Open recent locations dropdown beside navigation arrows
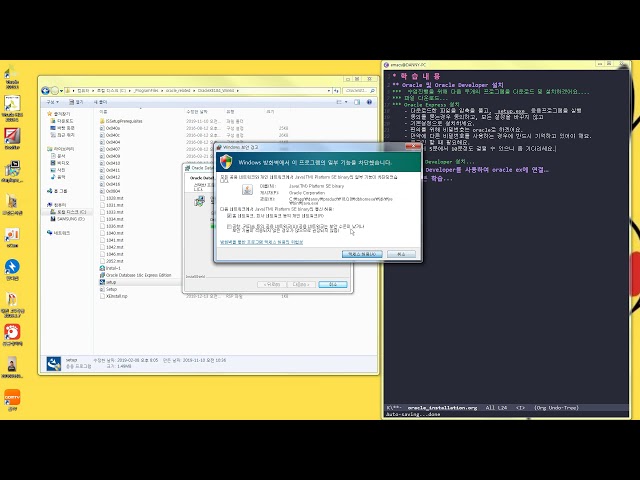This screenshot has height=480, width=640. 61,91
